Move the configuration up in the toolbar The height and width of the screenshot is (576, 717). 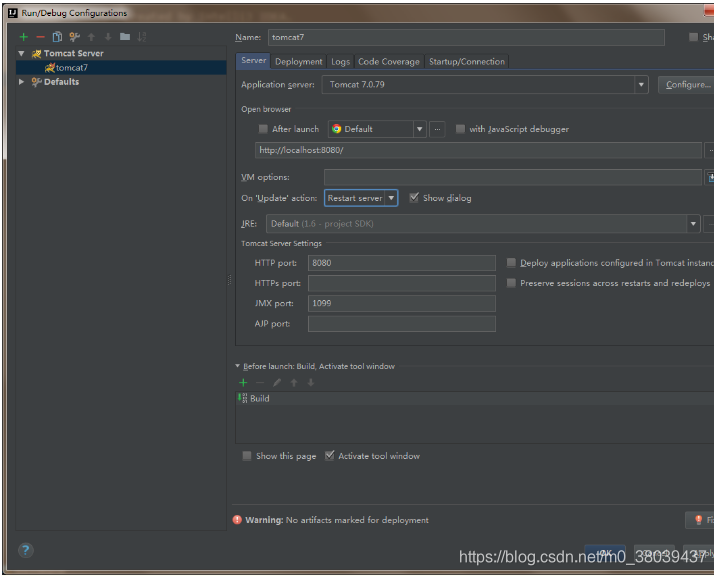coord(91,37)
